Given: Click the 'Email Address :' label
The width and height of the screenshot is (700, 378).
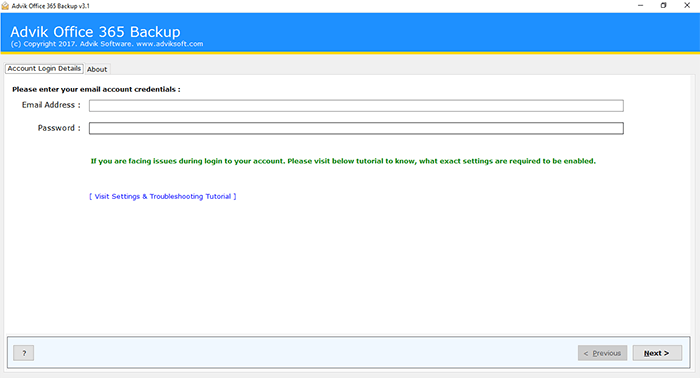Looking at the screenshot, I should [51, 105].
